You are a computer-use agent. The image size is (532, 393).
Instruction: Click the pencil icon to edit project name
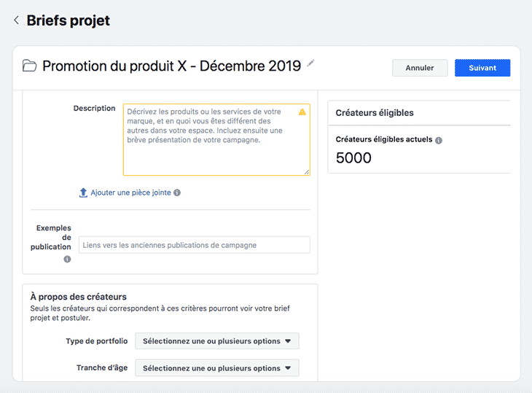(x=311, y=64)
